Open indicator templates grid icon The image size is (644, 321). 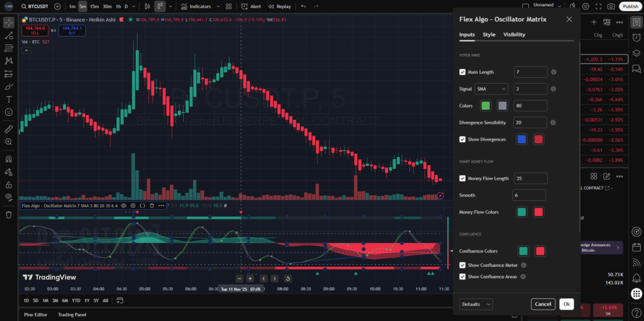coord(229,6)
